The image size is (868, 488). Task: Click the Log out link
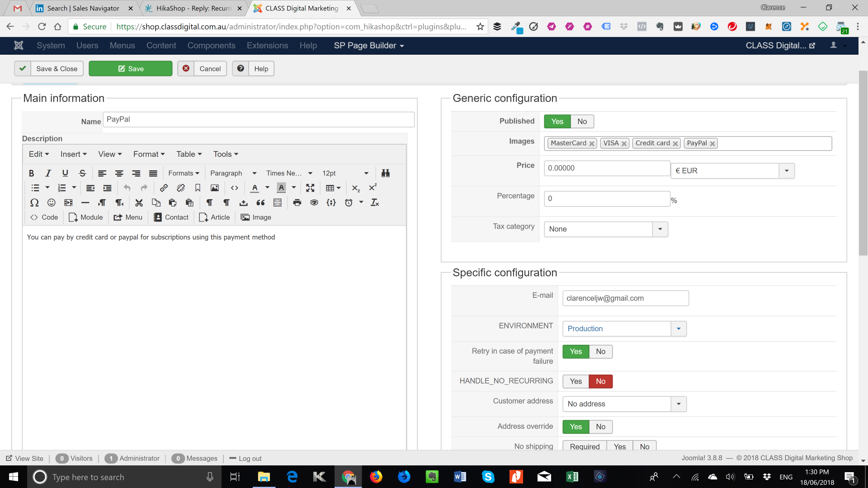250,458
